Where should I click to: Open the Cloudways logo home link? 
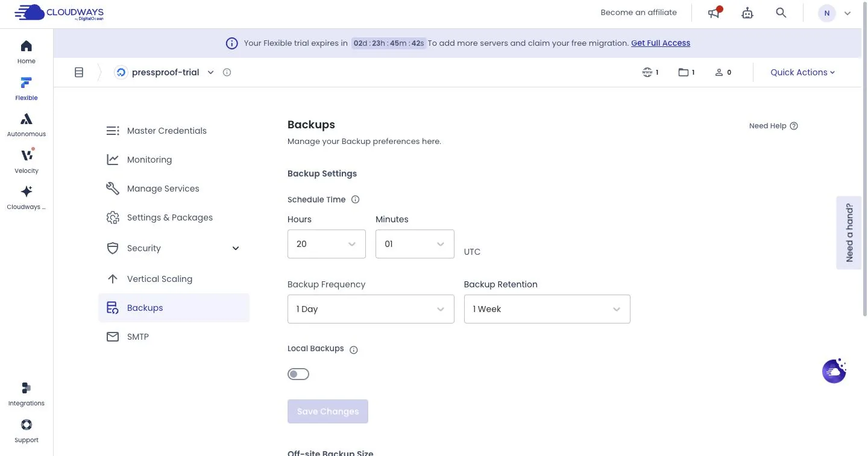(x=59, y=13)
